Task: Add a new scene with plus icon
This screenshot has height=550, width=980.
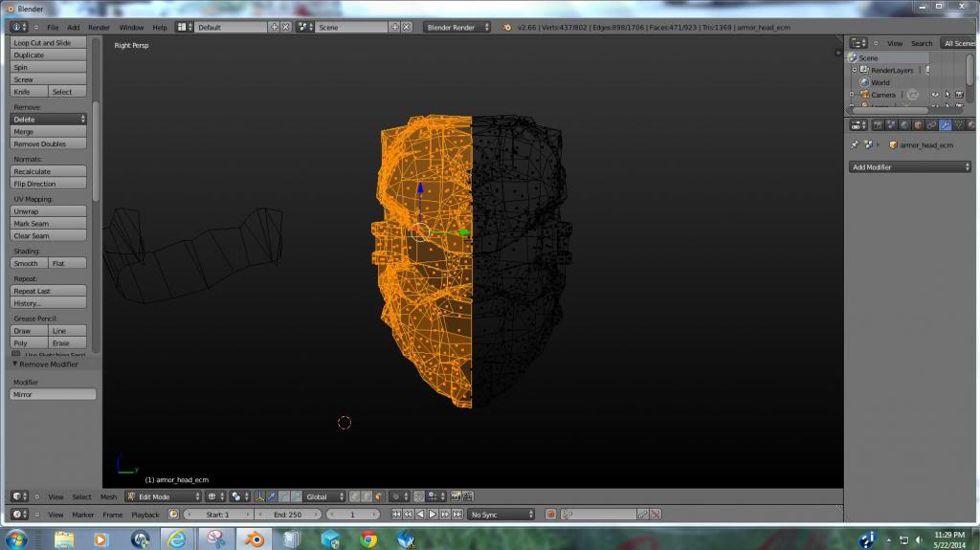Action: coord(394,27)
